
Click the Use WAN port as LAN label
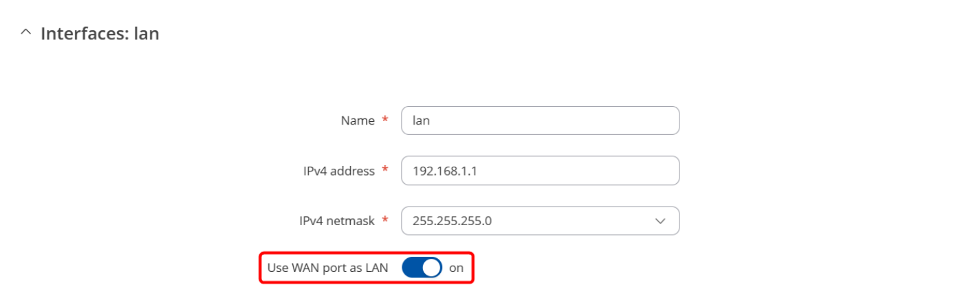pyautogui.click(x=327, y=268)
